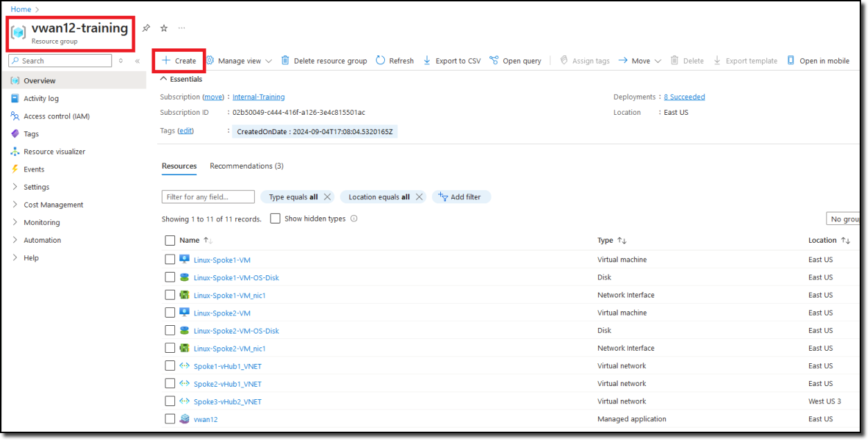Click the resource group cube icon
868x440 pixels.
coord(18,33)
